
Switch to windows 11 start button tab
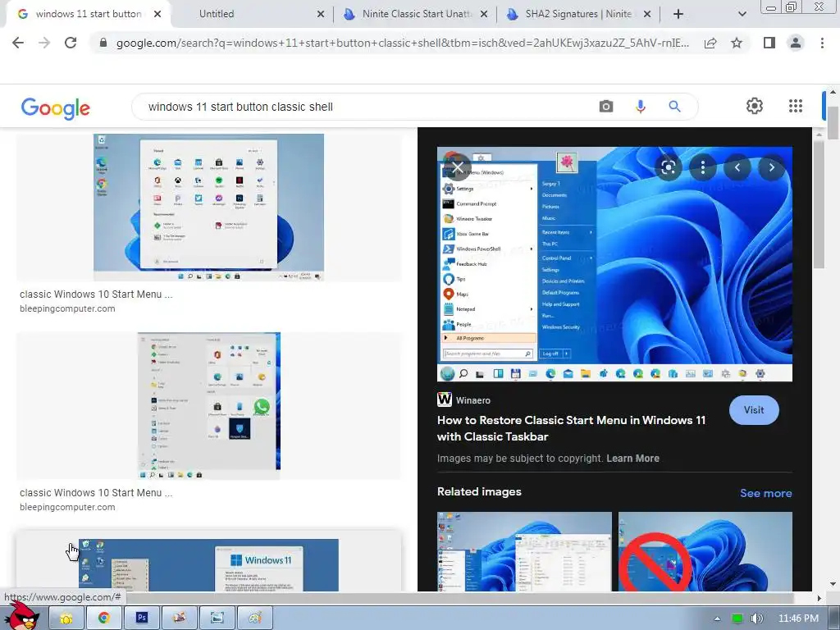click(89, 14)
